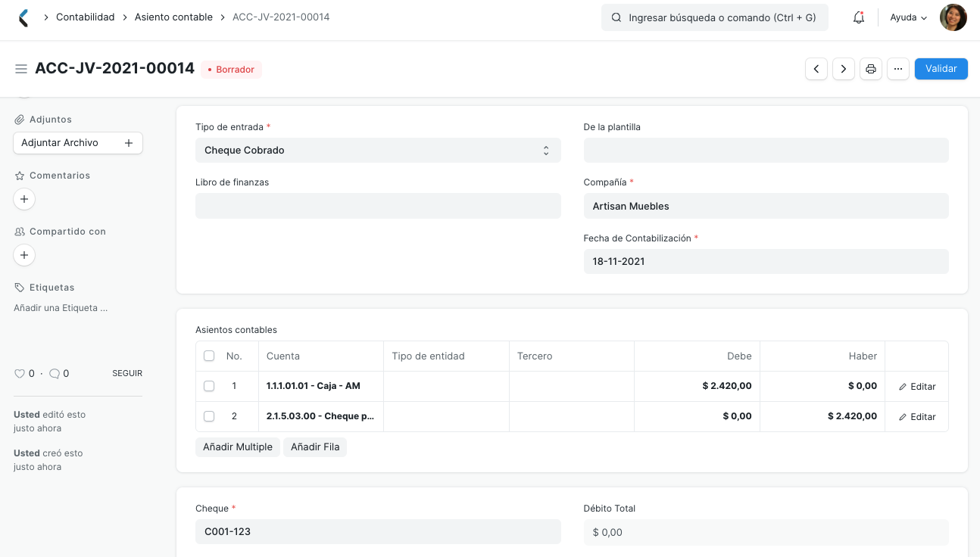Go to Contabilidad breadcrumb
The image size is (980, 557).
pyautogui.click(x=86, y=17)
